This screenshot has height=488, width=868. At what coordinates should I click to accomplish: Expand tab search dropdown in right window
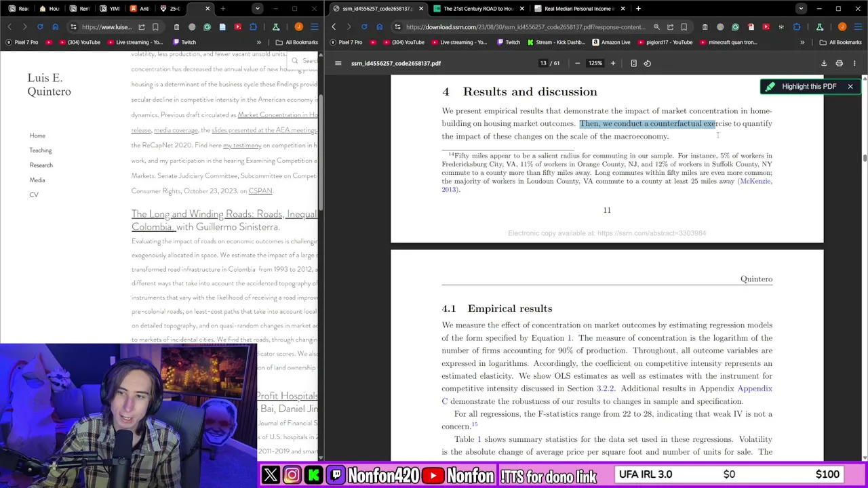(801, 9)
